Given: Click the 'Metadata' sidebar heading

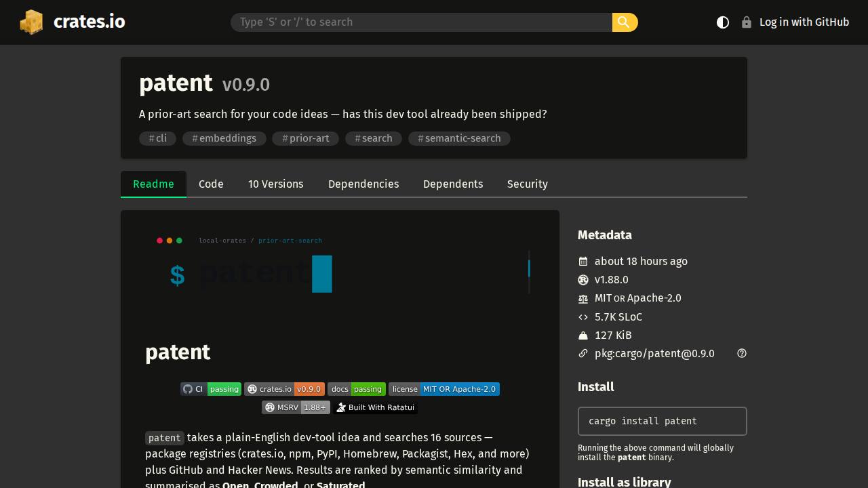Looking at the screenshot, I should [605, 235].
